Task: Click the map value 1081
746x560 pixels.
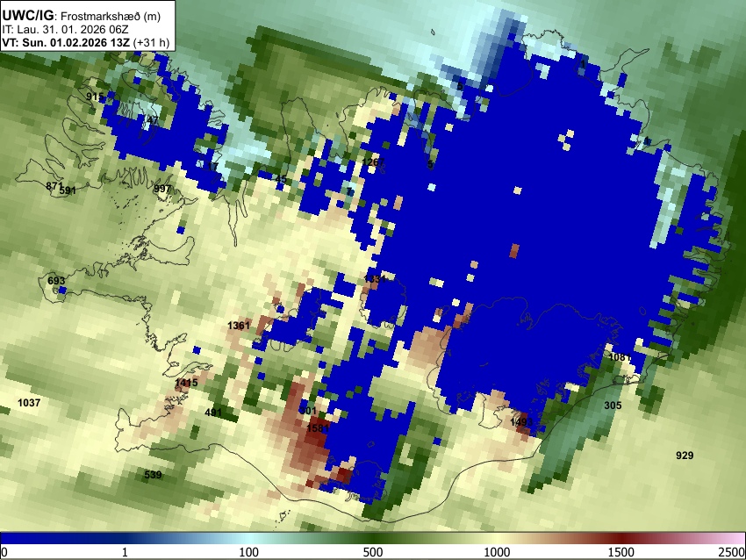Action: 620,357
